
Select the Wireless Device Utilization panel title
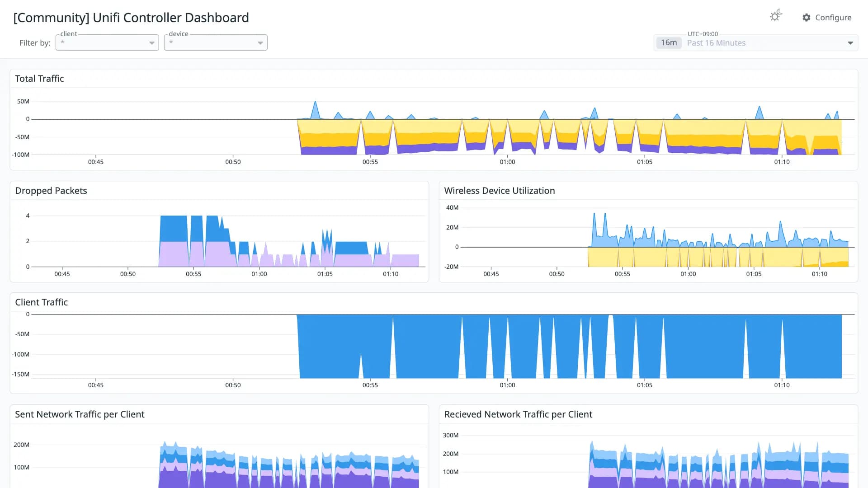(x=500, y=191)
